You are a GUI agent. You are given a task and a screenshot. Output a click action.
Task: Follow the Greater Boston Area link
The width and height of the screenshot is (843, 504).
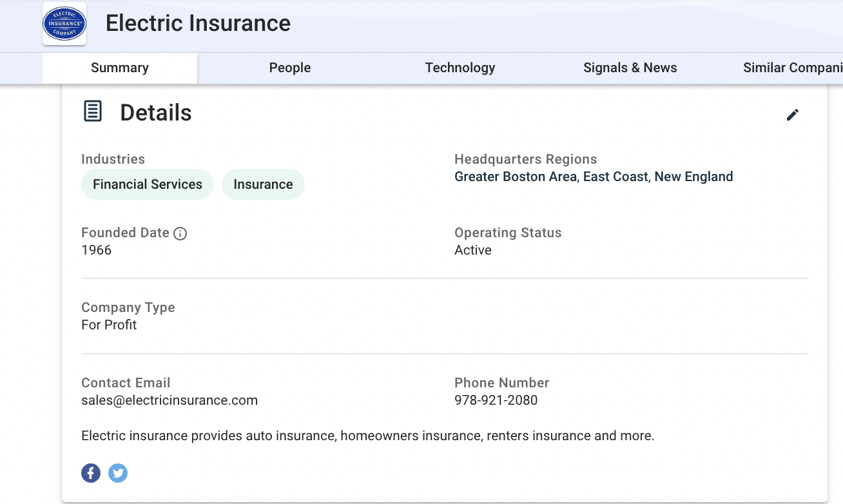(x=516, y=177)
